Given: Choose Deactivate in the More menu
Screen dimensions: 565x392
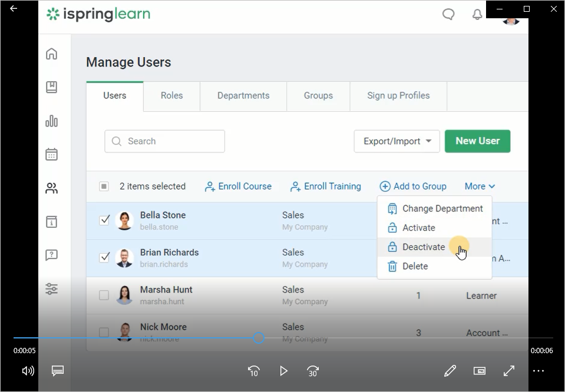Looking at the screenshot, I should coord(435,247).
